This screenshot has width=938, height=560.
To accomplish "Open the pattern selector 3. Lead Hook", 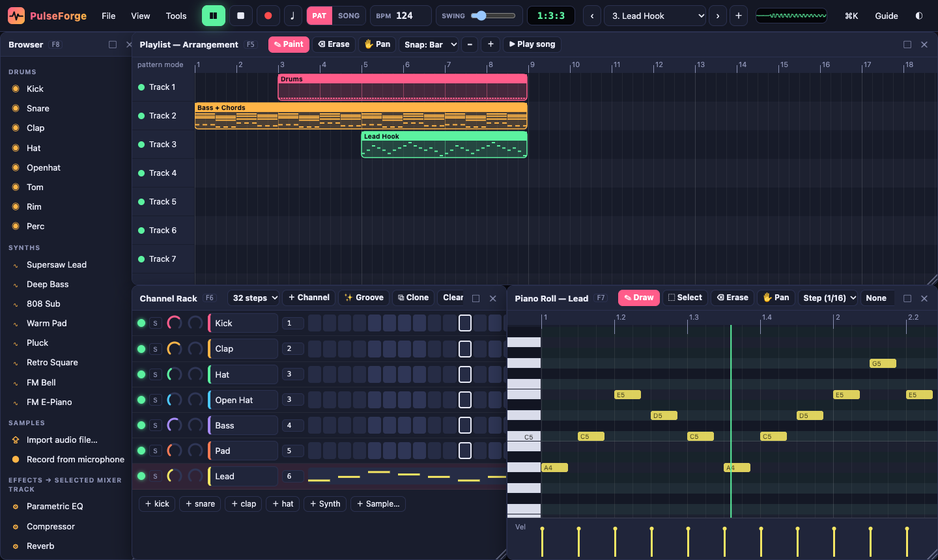I will (x=656, y=16).
